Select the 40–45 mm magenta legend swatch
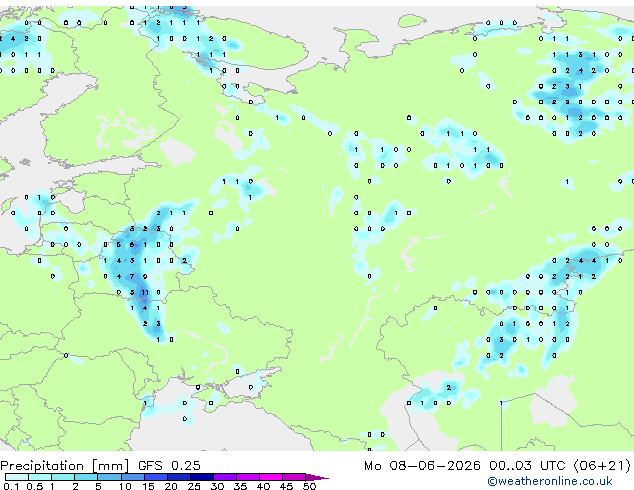Image resolution: width=634 pixels, height=490 pixels. [271, 477]
